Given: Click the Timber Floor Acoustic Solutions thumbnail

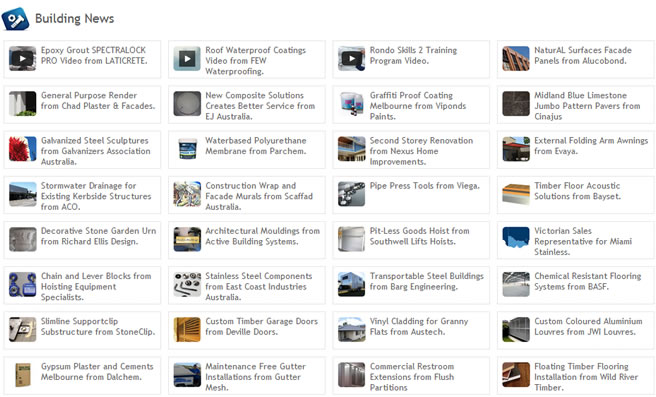Looking at the screenshot, I should pos(516,194).
